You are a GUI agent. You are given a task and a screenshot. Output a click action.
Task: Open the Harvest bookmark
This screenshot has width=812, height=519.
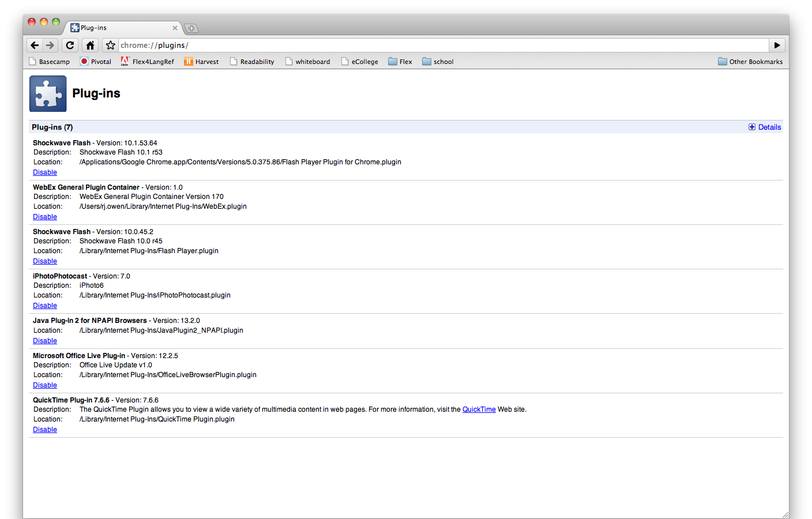[x=201, y=62]
